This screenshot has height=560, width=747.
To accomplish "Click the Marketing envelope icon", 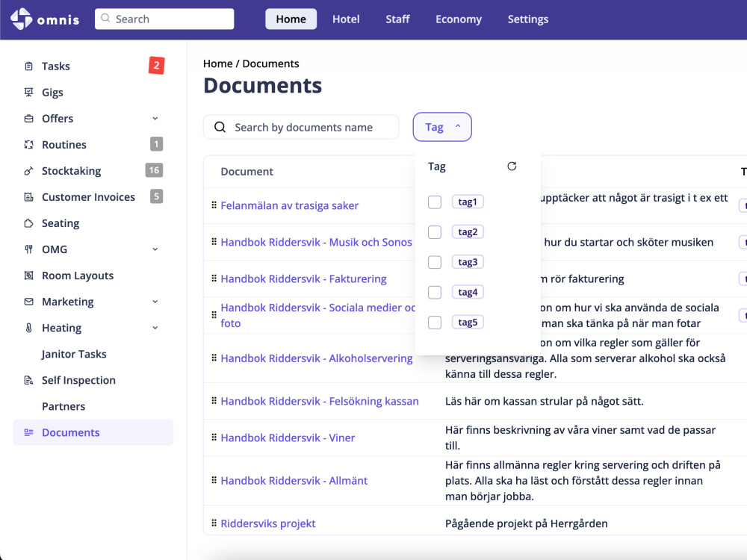I will (x=28, y=302).
